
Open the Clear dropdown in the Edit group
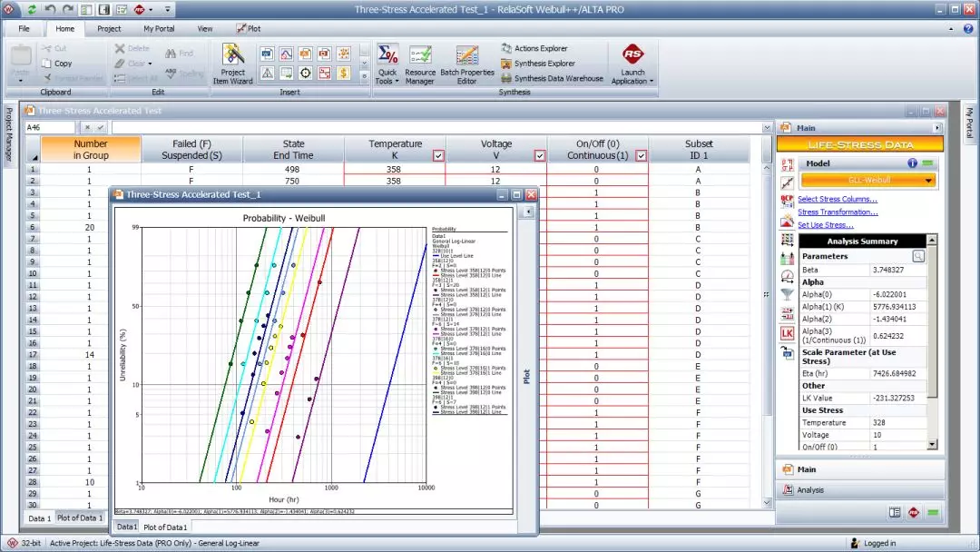point(150,64)
